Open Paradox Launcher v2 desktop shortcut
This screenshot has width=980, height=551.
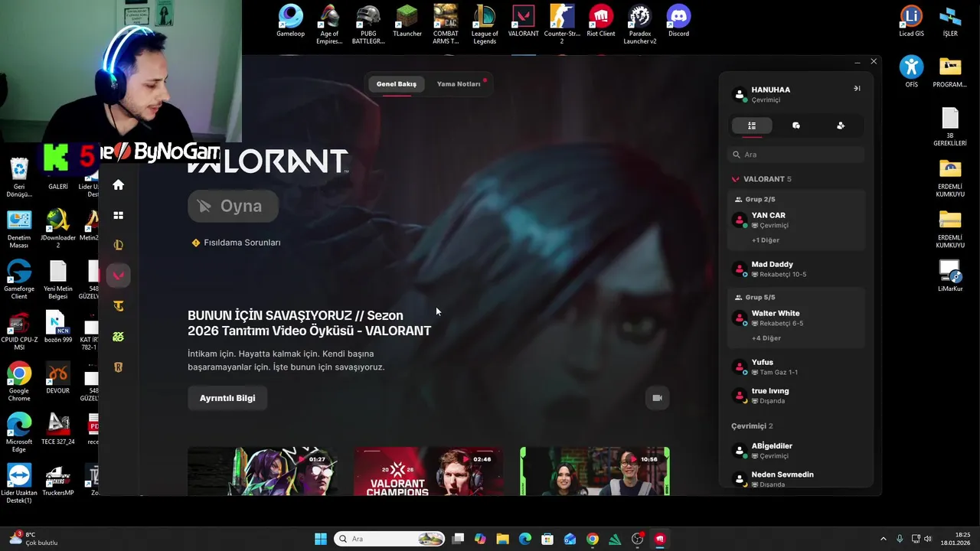pyautogui.click(x=640, y=25)
